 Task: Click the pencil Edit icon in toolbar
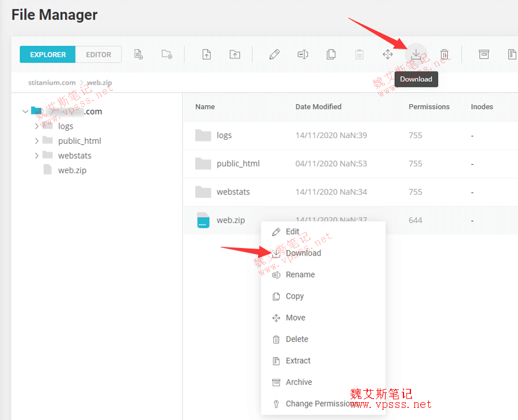[275, 55]
